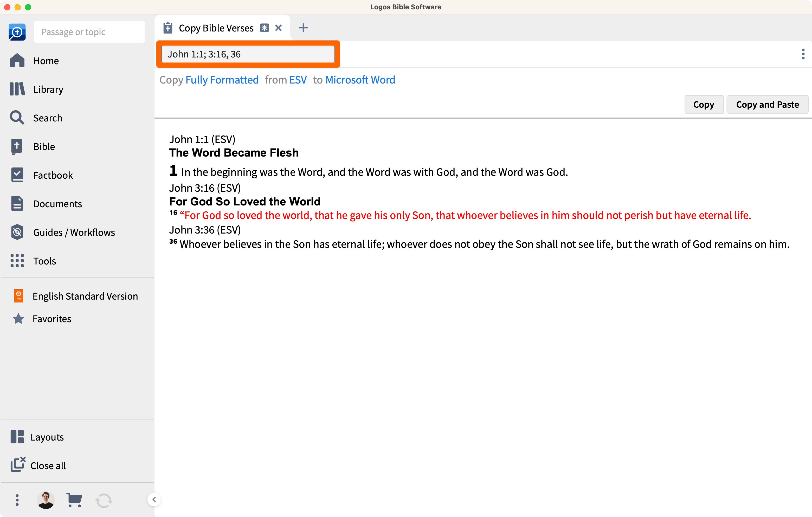Open the shopping cart store icon

[74, 500]
